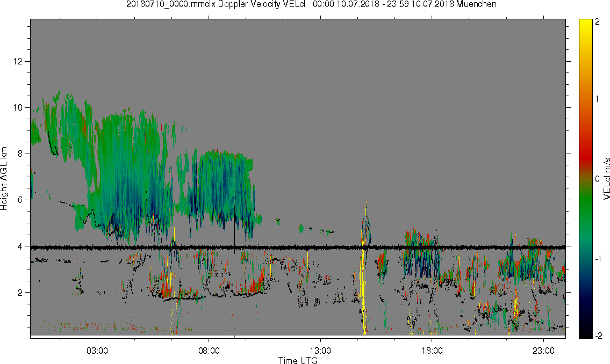This screenshot has height=364, width=610.
Task: Click the '10' height axis label
Action: point(19,107)
